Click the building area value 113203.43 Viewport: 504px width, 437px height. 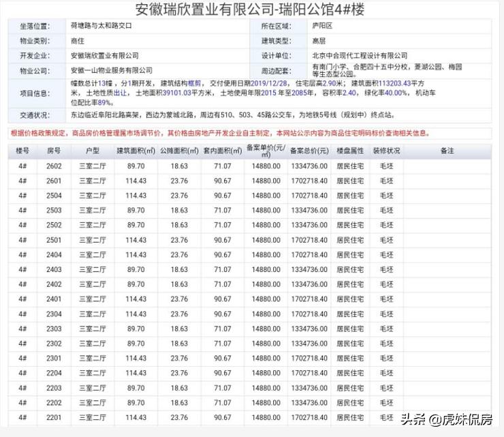click(395, 83)
